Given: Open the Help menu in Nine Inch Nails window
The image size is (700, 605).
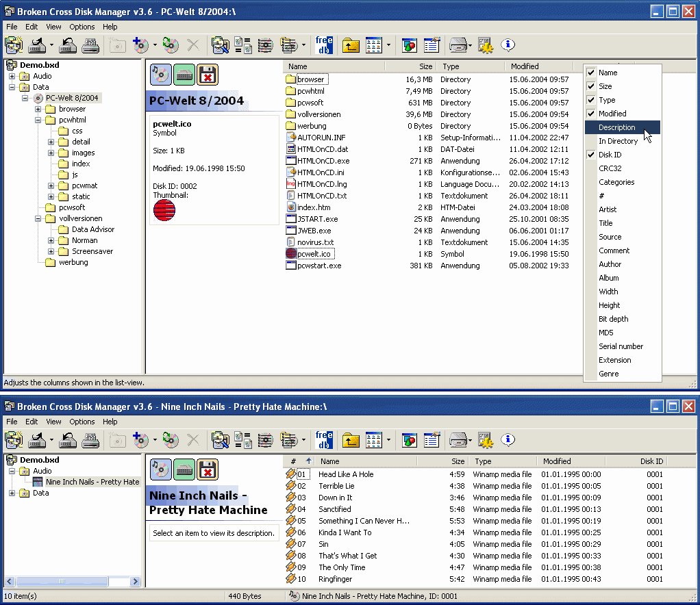Looking at the screenshot, I should (110, 422).
